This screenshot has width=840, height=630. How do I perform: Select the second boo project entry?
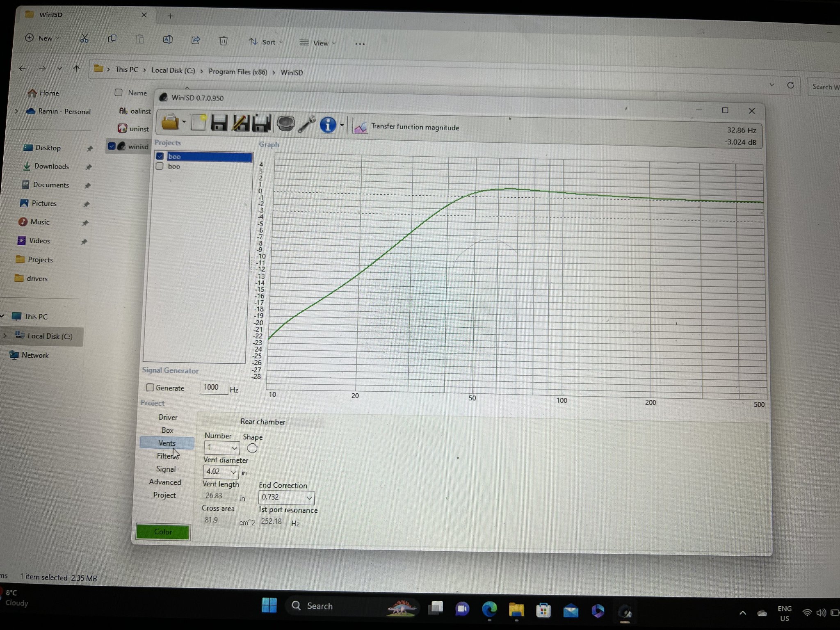(174, 166)
